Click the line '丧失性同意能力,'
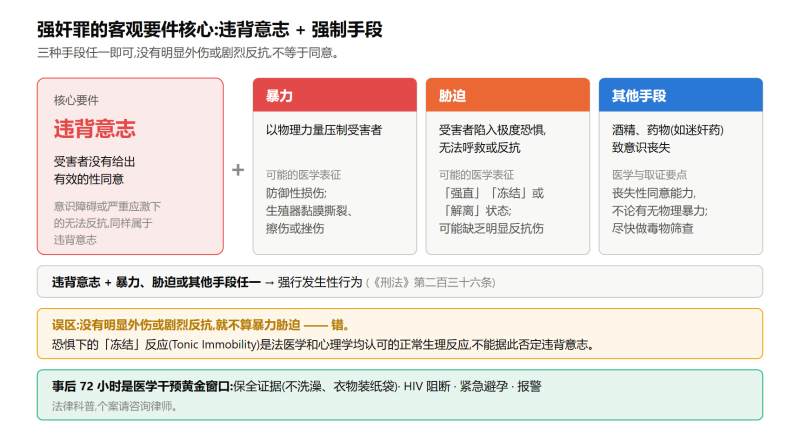The height and width of the screenshot is (433, 800). 654,193
